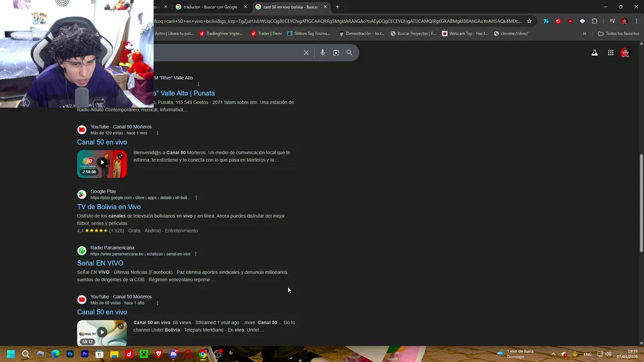The width and height of the screenshot is (644, 362).
Task: Open TV de Bolivia en Vivo link
Action: click(x=109, y=207)
